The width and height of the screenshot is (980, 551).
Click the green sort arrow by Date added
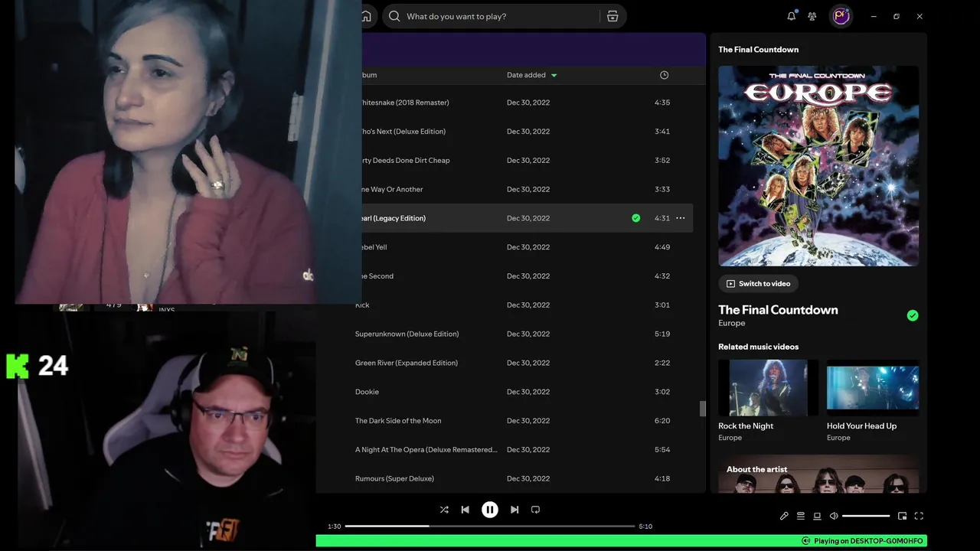click(554, 75)
